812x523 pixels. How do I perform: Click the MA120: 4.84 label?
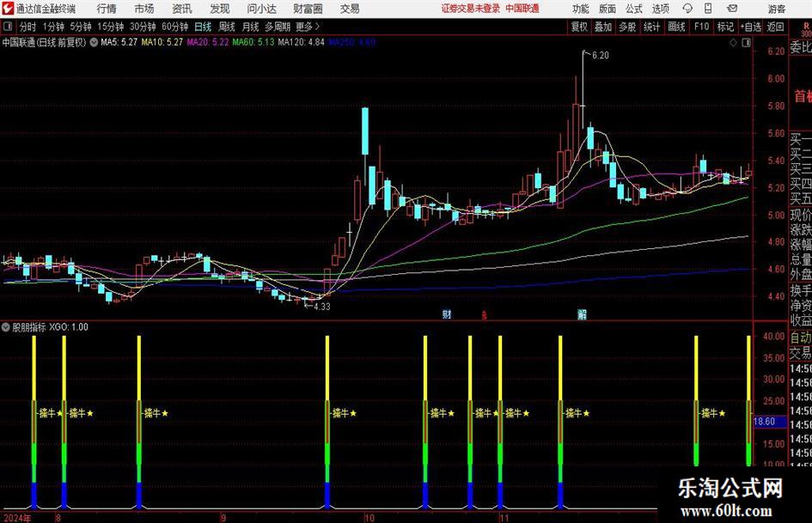(301, 42)
